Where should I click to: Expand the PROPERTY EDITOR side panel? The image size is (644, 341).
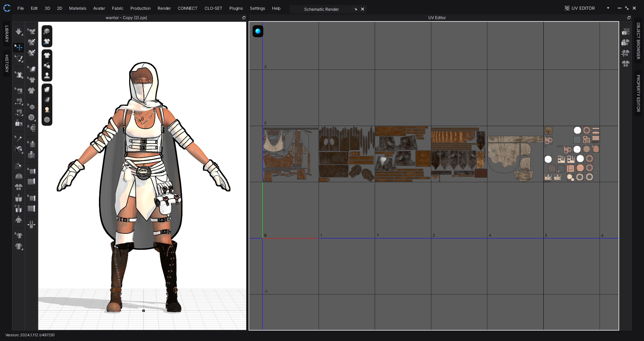tap(638, 93)
